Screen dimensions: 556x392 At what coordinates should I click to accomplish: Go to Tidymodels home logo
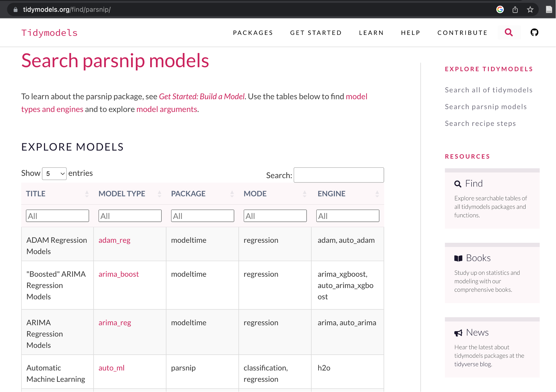point(50,33)
